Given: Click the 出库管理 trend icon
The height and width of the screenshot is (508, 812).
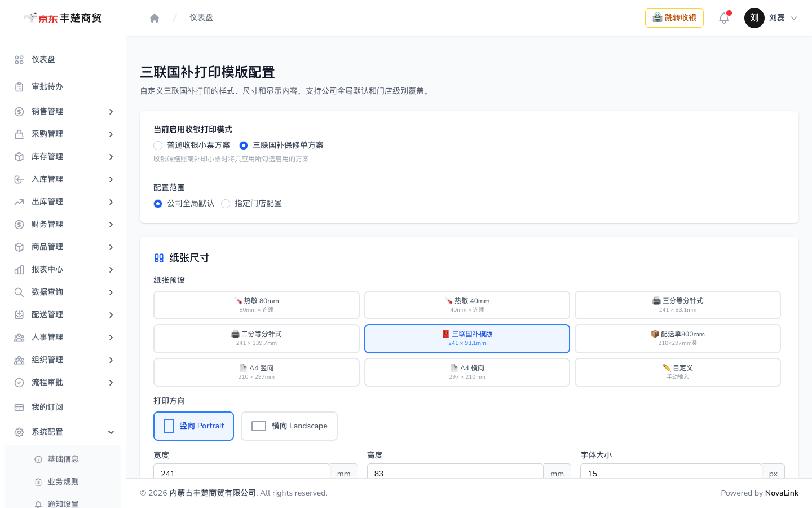Looking at the screenshot, I should pyautogui.click(x=19, y=202).
